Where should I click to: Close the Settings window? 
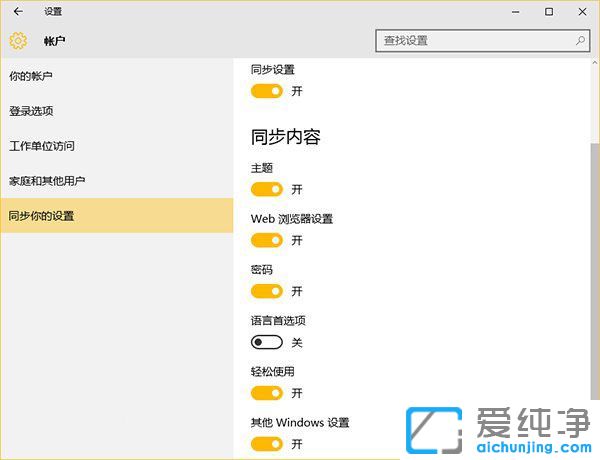click(x=582, y=12)
